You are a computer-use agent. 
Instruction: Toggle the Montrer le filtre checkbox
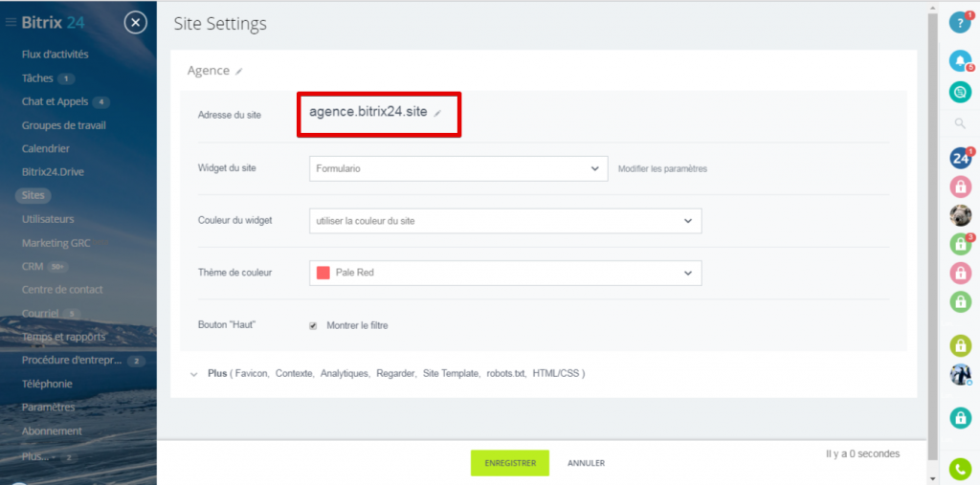pyautogui.click(x=313, y=325)
